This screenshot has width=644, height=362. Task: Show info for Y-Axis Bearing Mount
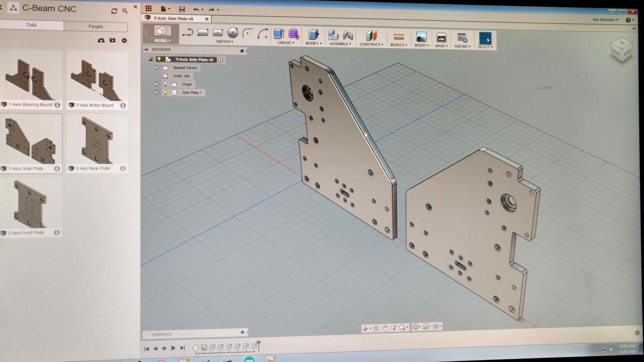tap(57, 105)
